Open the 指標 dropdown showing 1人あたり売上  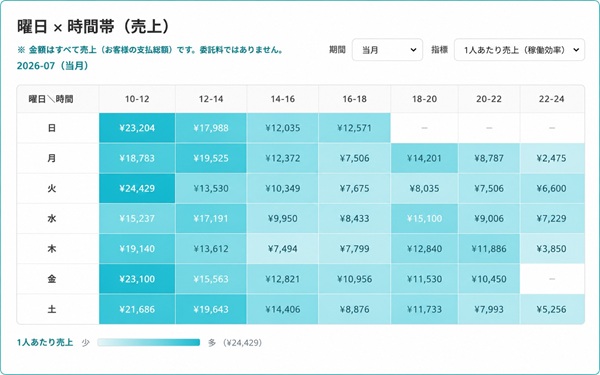tap(519, 50)
